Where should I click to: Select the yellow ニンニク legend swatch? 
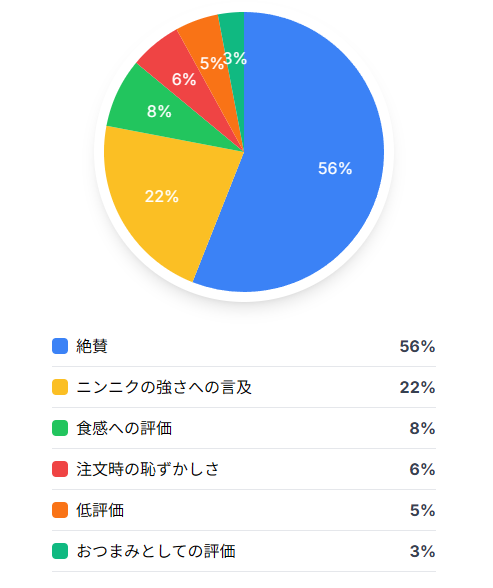point(60,387)
